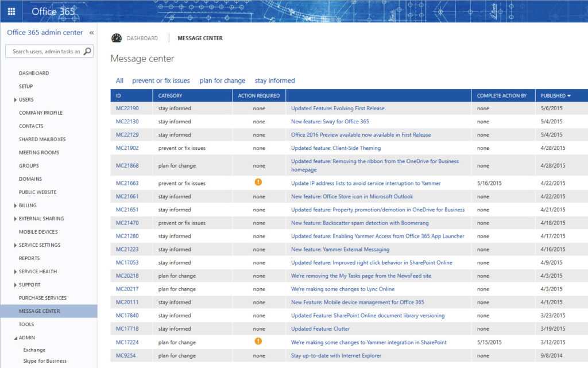
Task: Open 'Updated feature: Client-Side Theming'
Action: (x=335, y=148)
